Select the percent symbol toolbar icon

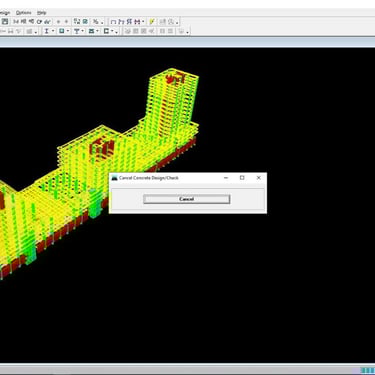[96, 22]
